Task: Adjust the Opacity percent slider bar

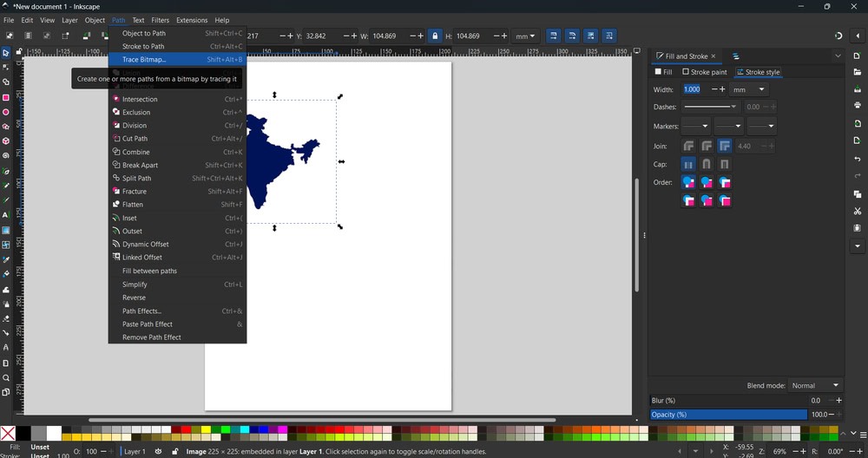Action: 728,415
